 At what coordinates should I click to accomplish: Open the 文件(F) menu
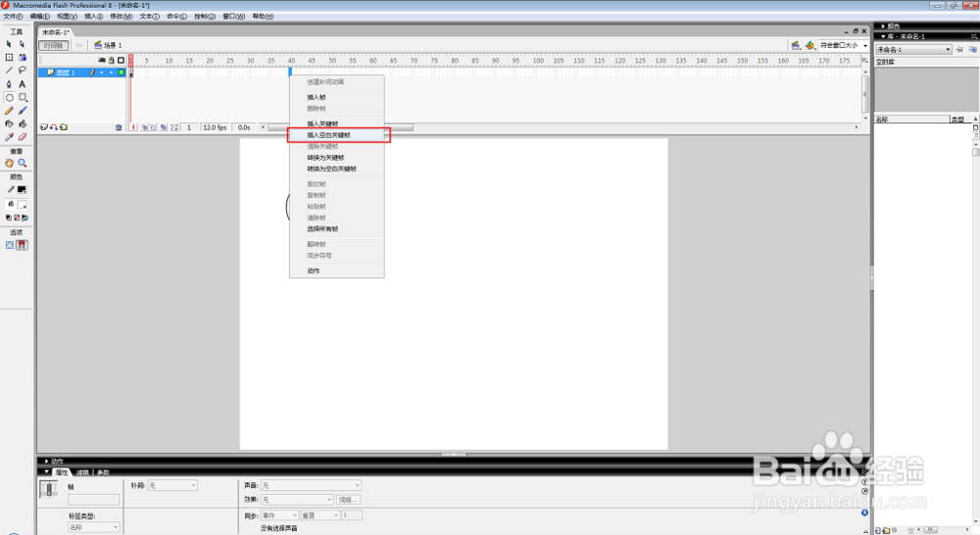pyautogui.click(x=13, y=17)
